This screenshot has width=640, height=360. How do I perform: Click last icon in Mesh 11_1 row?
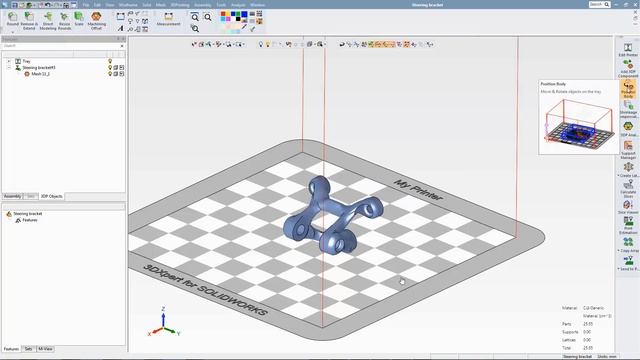122,74
